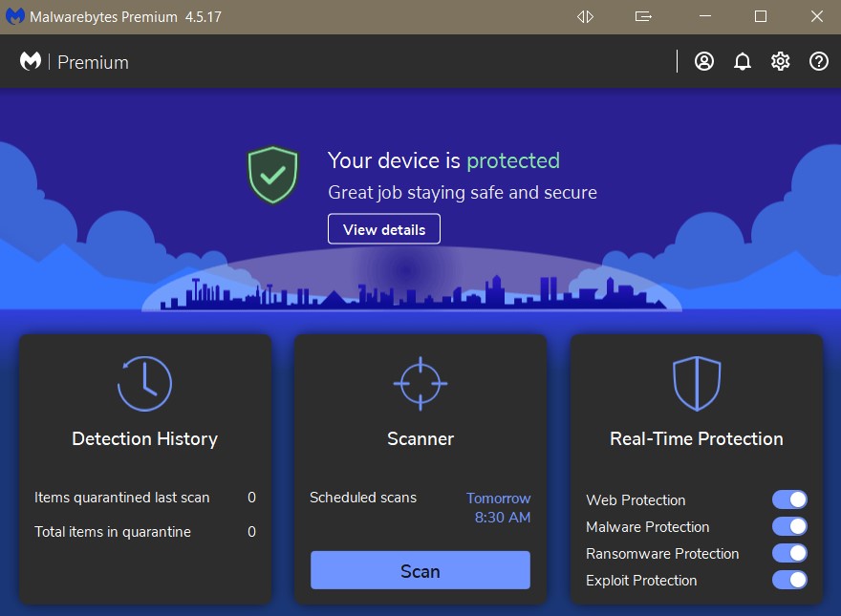The height and width of the screenshot is (616, 841).
Task: Switch off Exploit Protection
Action: [789, 580]
